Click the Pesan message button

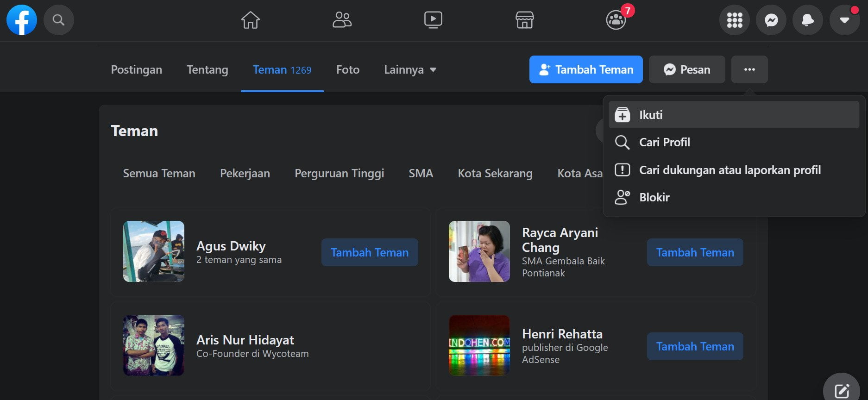tap(687, 69)
